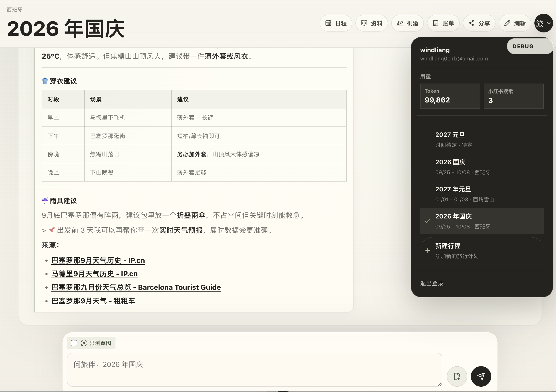Click the 巴塞罗那逛街 table cell
This screenshot has width=556, height=392.
point(128,136)
